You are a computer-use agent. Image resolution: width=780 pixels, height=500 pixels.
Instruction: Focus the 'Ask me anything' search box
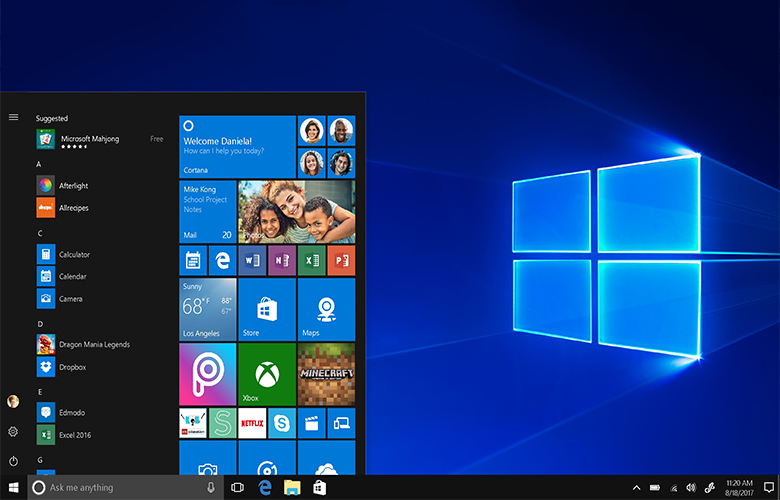[x=125, y=488]
